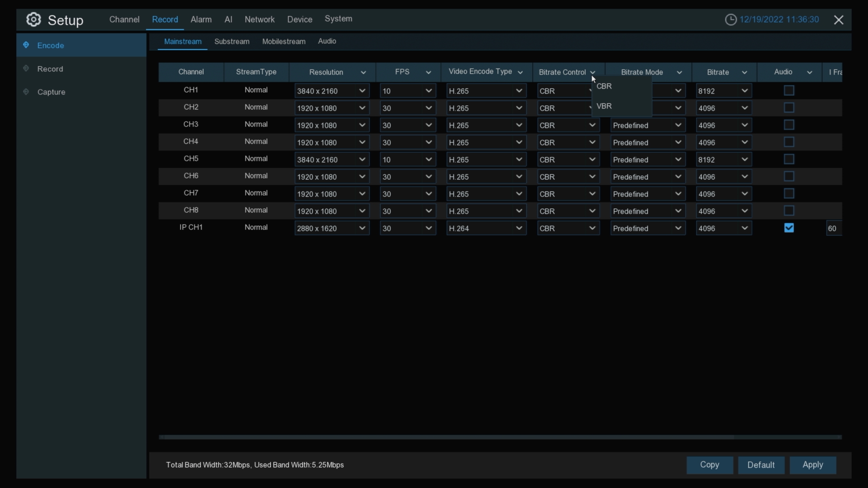Select the Capture item in the sidebar
Screen dimensions: 868x488
pos(81,92)
